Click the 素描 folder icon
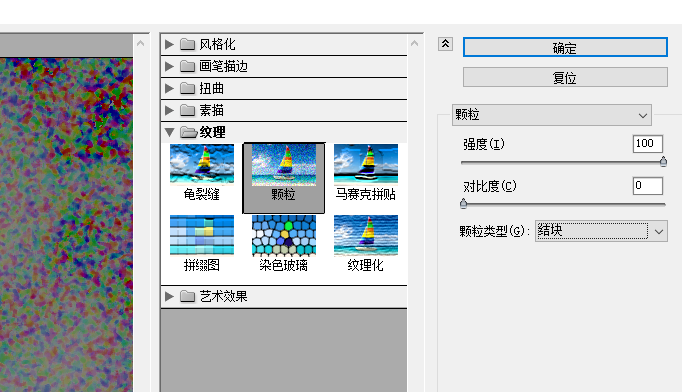This screenshot has height=392, width=682. tap(187, 111)
